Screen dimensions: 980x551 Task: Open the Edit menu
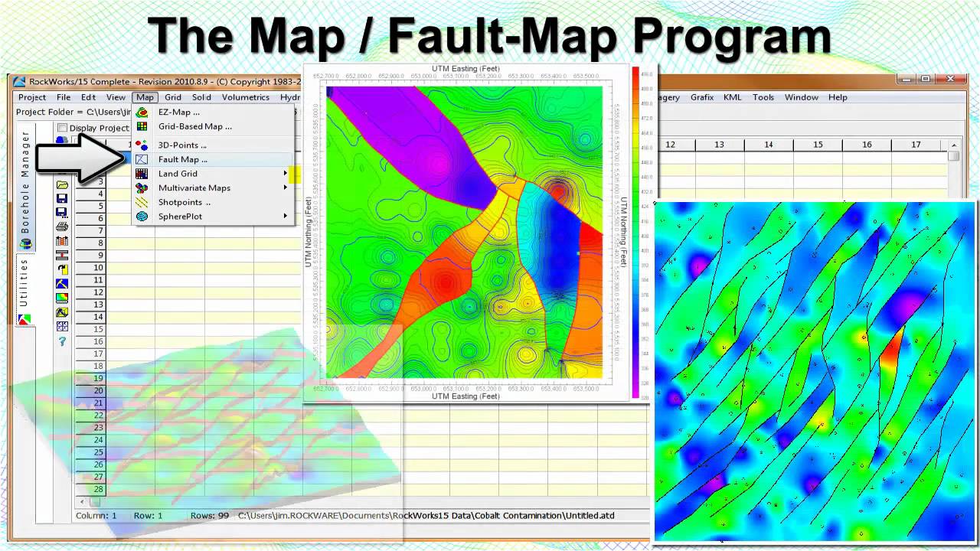click(x=88, y=97)
